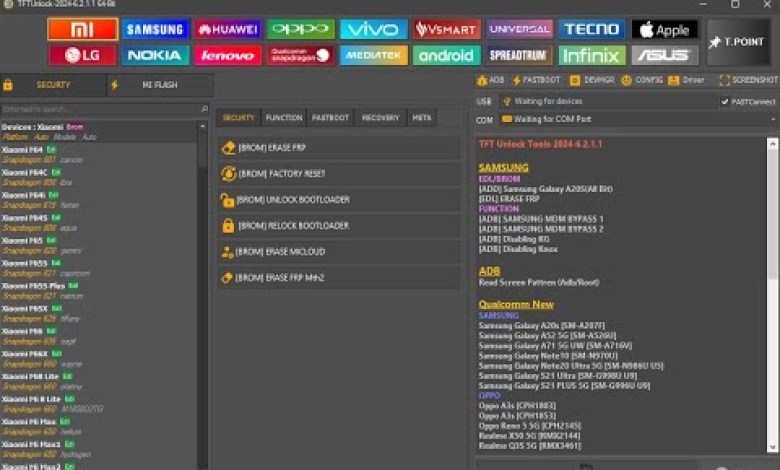Select the MediaTek brand tile
The width and height of the screenshot is (780, 470).
click(x=373, y=55)
